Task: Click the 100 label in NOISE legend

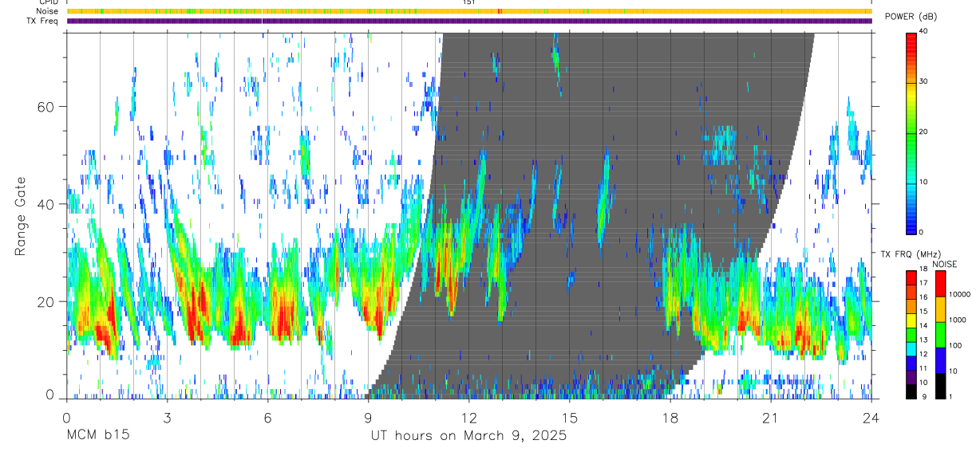Action: point(954,345)
